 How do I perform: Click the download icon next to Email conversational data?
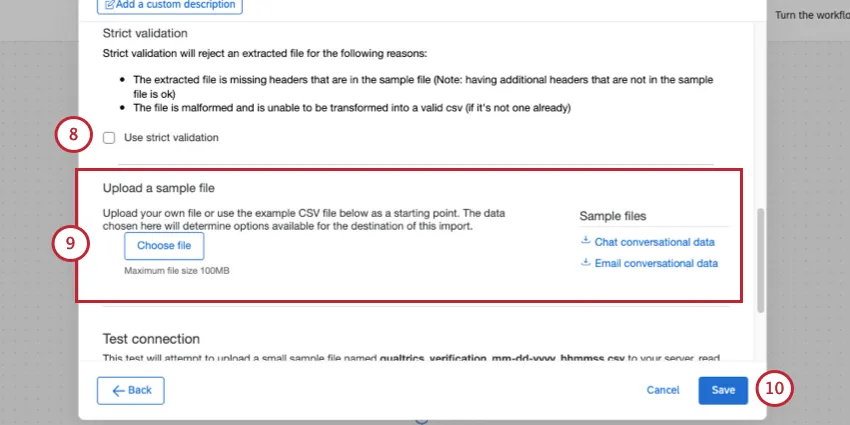(x=586, y=263)
